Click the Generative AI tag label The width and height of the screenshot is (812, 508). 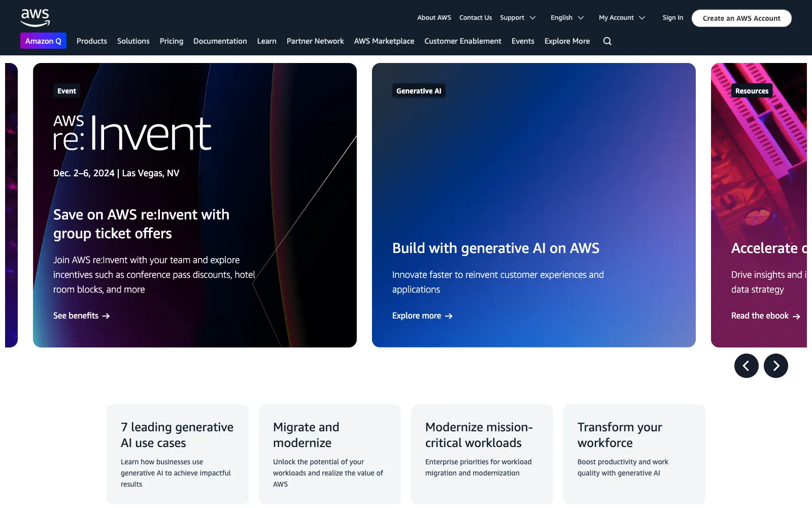pos(419,91)
